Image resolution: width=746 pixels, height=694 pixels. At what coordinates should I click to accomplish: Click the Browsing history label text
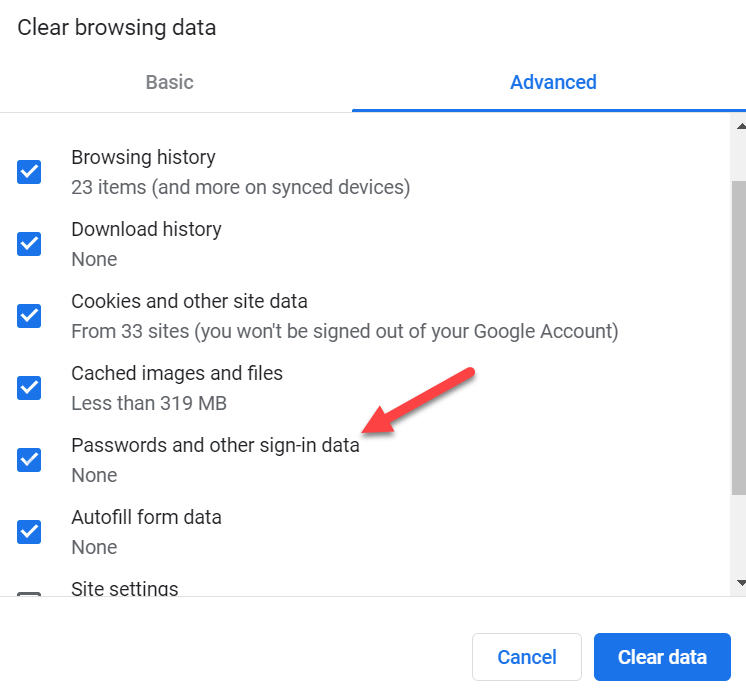[x=143, y=157]
